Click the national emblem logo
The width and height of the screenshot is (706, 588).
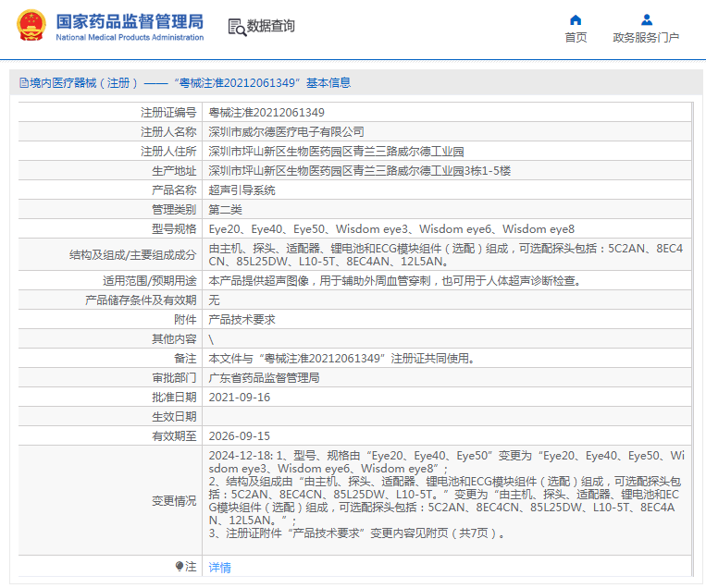point(31,26)
